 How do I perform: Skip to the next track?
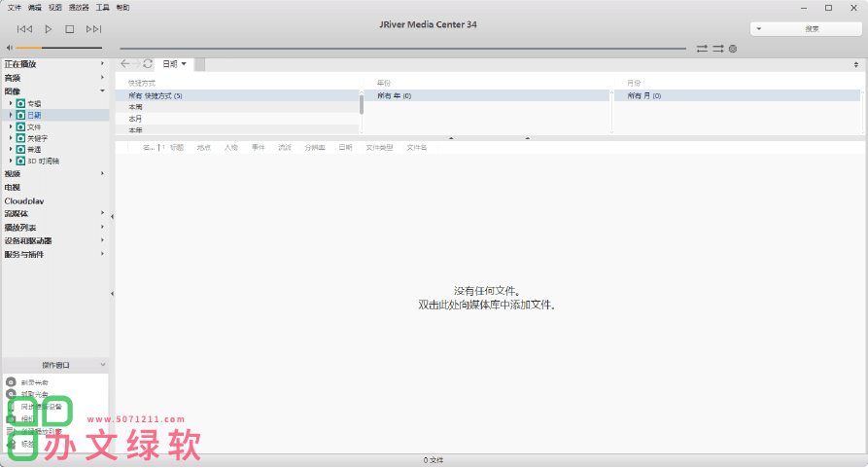93,29
